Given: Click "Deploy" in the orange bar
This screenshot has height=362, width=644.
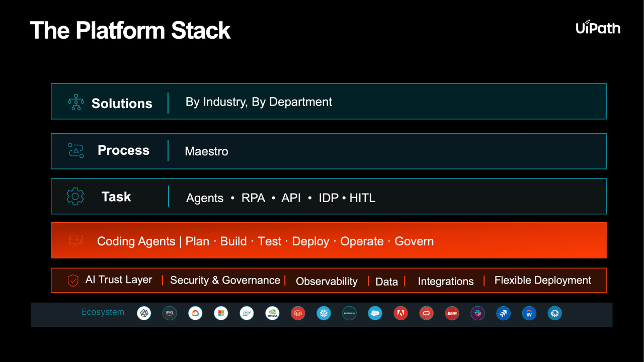Looking at the screenshot, I should pyautogui.click(x=310, y=242).
